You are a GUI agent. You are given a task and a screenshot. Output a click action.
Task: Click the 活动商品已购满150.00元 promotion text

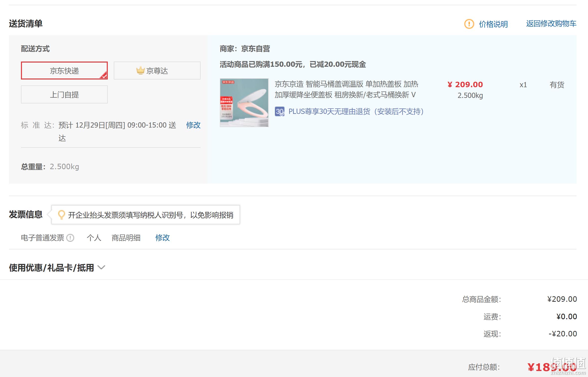(293, 65)
